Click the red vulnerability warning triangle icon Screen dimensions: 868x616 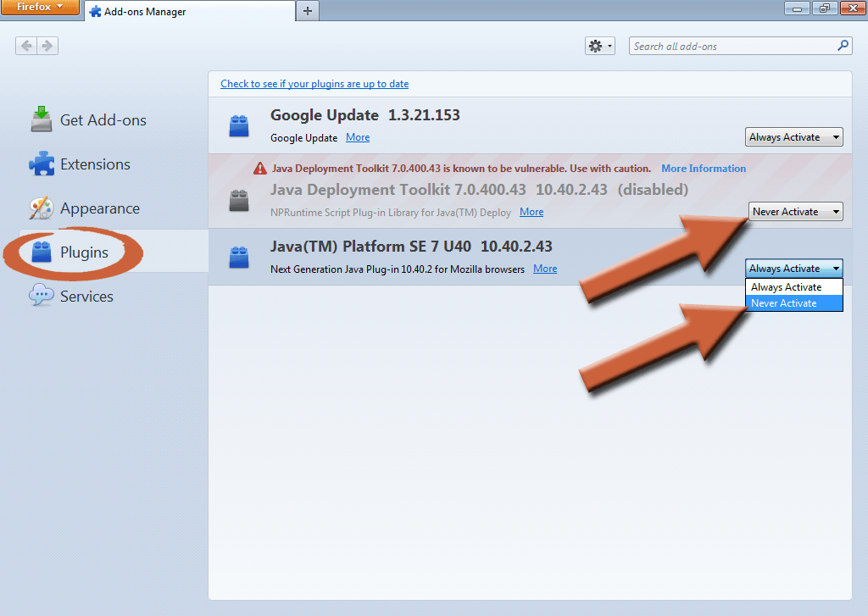point(259,168)
